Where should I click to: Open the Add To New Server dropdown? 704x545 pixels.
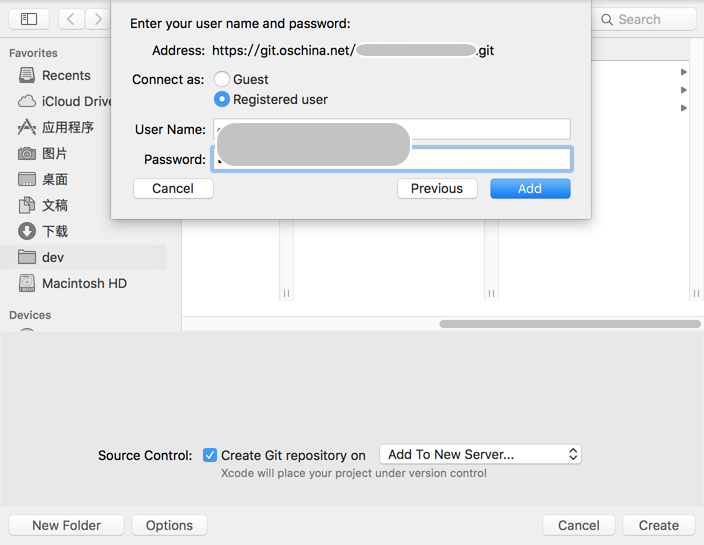[480, 454]
